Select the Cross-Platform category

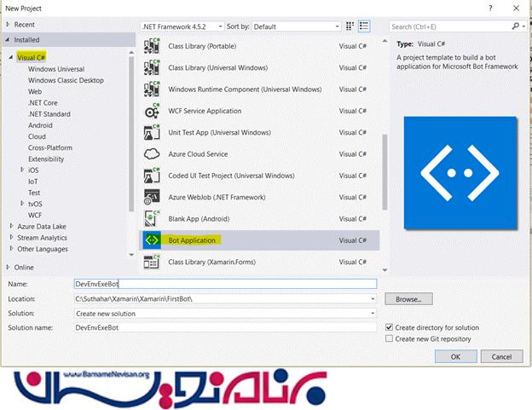(50, 147)
